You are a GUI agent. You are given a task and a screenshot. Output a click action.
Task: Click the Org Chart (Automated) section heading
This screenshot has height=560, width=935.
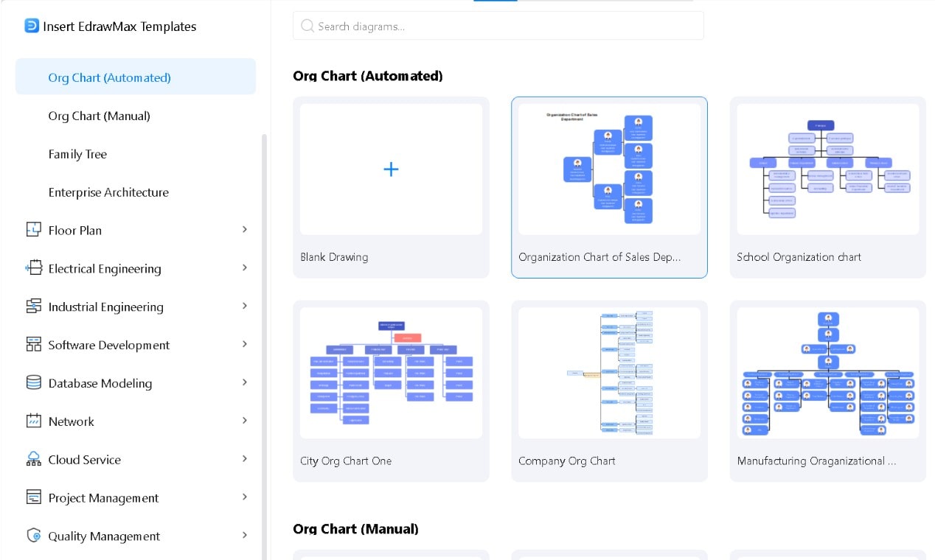coord(368,76)
